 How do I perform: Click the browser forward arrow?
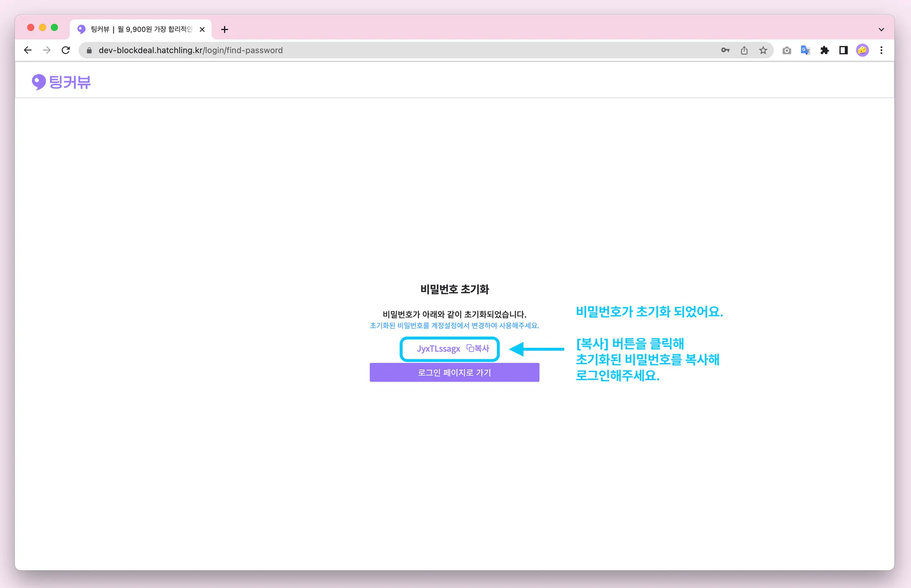tap(47, 50)
